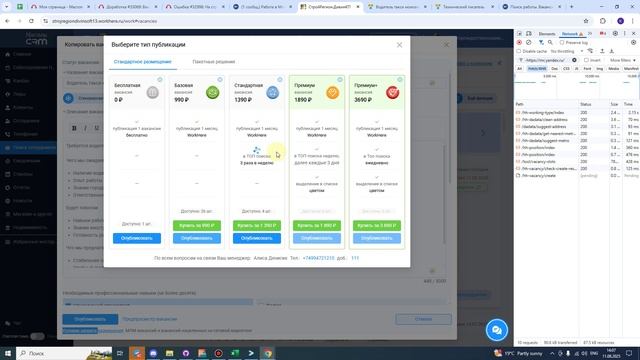Select Img request type filter

(x=599, y=69)
